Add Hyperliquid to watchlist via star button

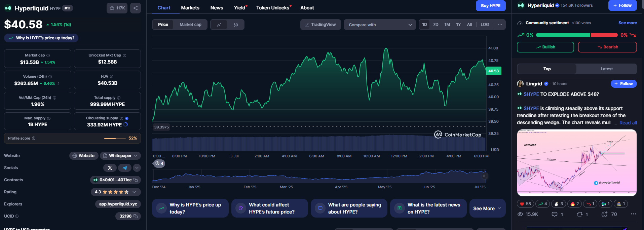tap(117, 8)
